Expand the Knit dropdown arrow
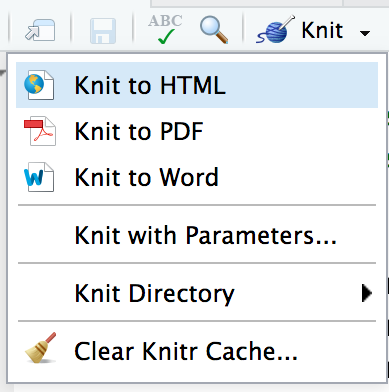Image resolution: width=389 pixels, height=392 pixels. coord(365,33)
